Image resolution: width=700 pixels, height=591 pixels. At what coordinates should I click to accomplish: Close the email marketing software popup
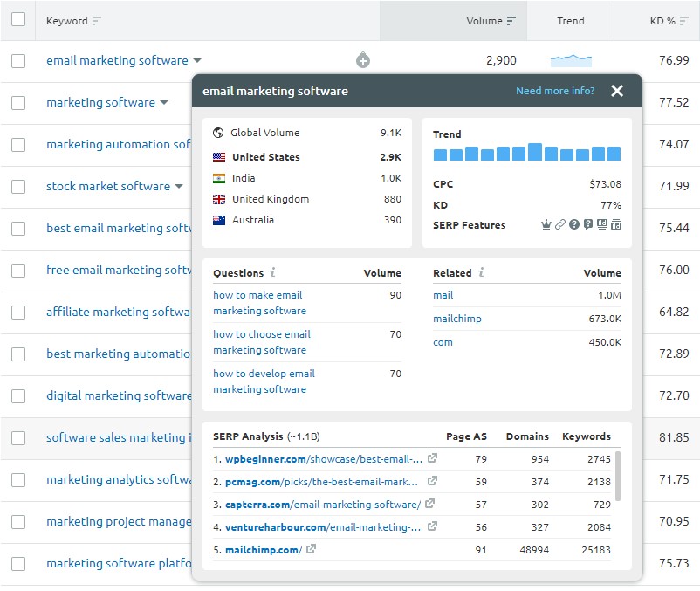pyautogui.click(x=617, y=91)
